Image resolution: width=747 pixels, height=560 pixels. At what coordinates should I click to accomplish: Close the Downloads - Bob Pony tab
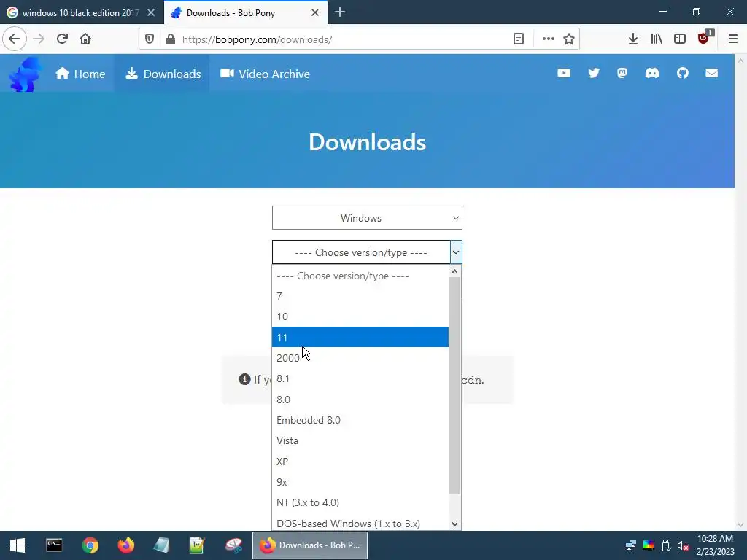coord(315,13)
